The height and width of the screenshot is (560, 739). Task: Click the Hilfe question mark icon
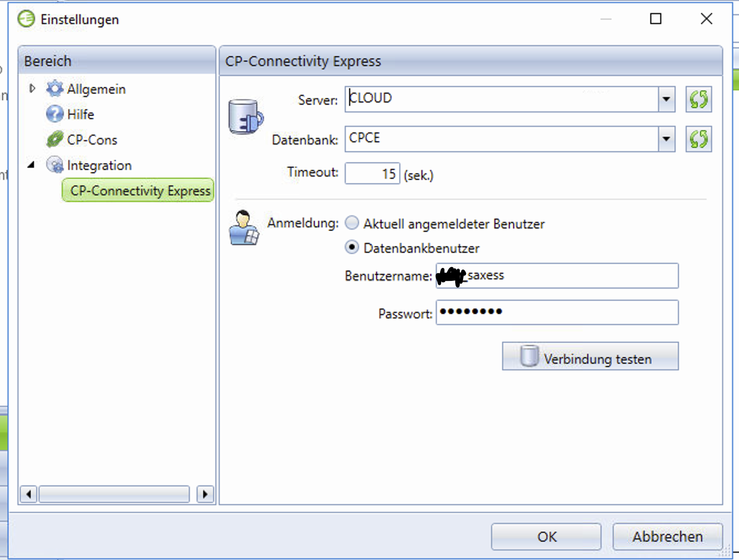click(54, 114)
